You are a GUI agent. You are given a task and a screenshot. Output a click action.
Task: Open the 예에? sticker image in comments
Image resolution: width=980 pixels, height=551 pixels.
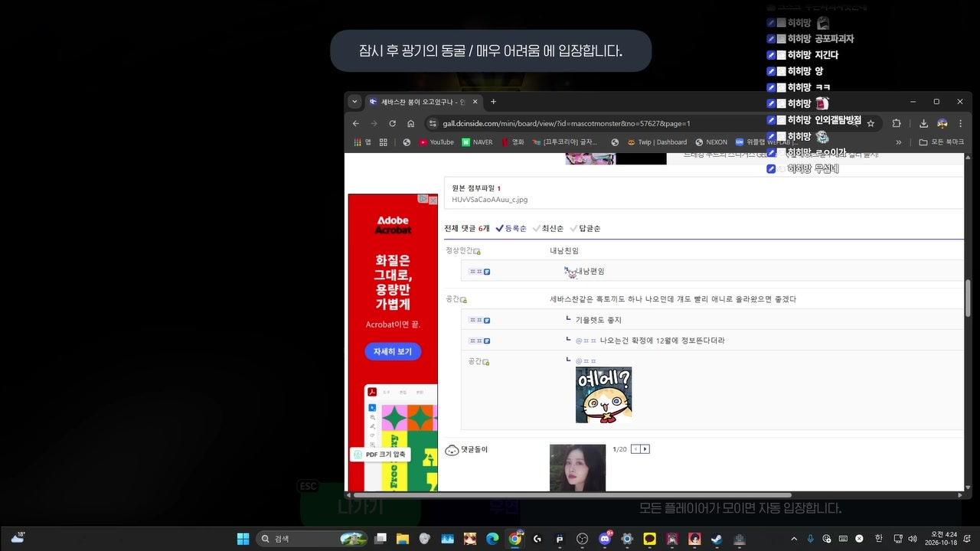click(x=603, y=395)
